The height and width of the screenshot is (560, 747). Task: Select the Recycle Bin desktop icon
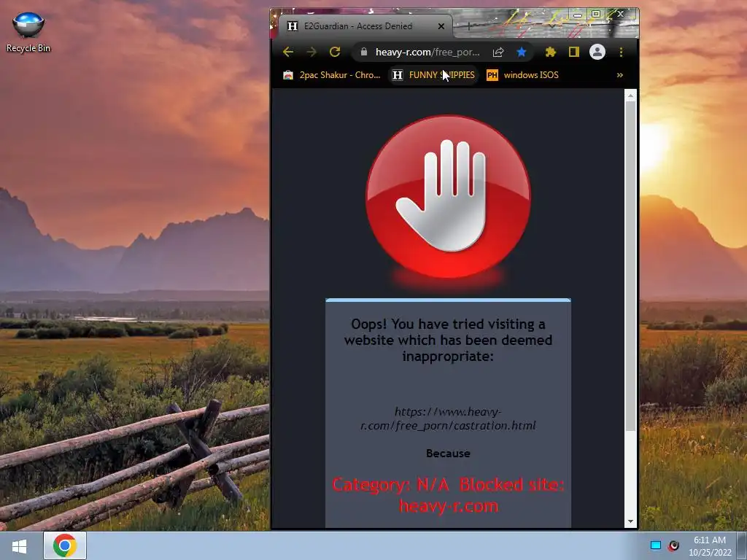(28, 32)
